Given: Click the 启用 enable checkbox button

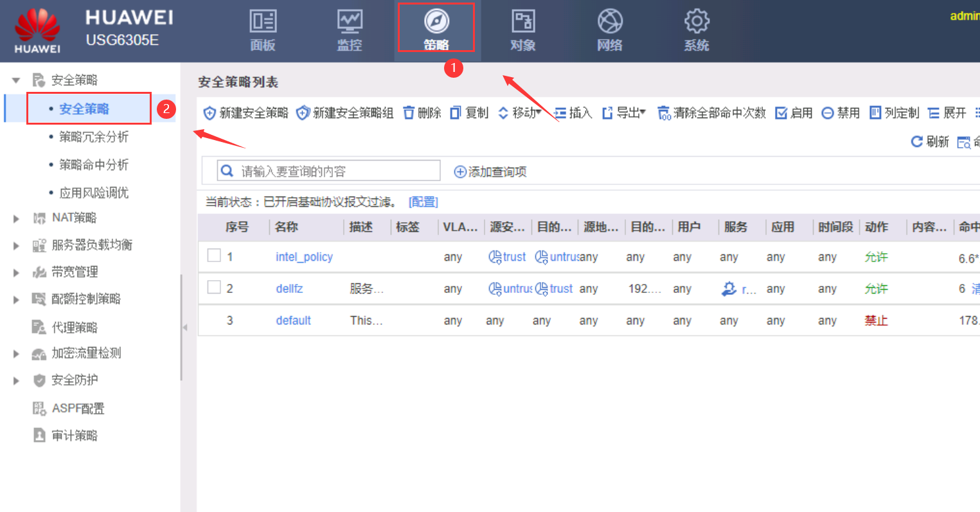Looking at the screenshot, I should point(781,114).
